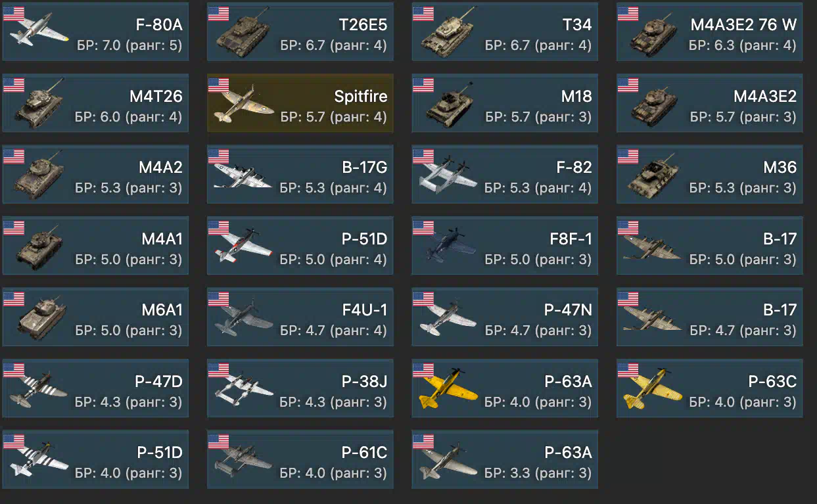Click the F4U-1 Corsair plane icon
Viewport: 817px width, 504px height.
243,318
